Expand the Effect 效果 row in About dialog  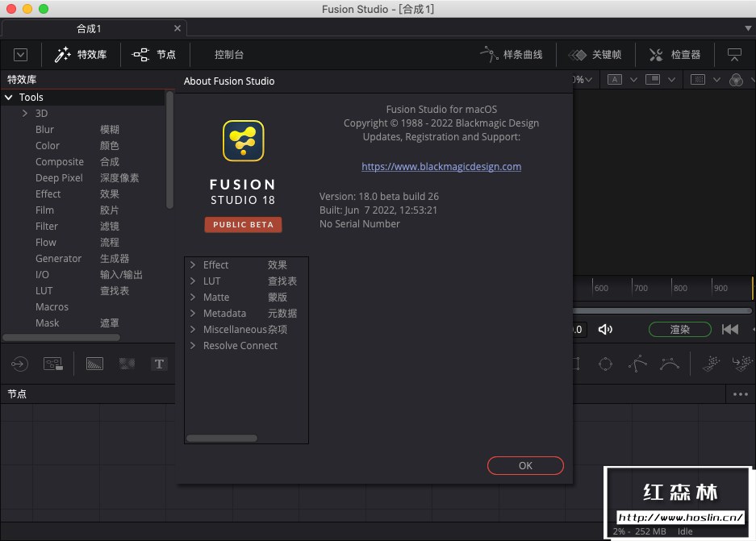click(x=193, y=265)
